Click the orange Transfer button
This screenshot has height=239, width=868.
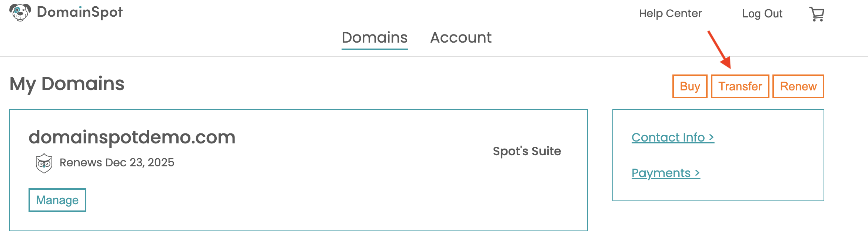[x=740, y=86]
